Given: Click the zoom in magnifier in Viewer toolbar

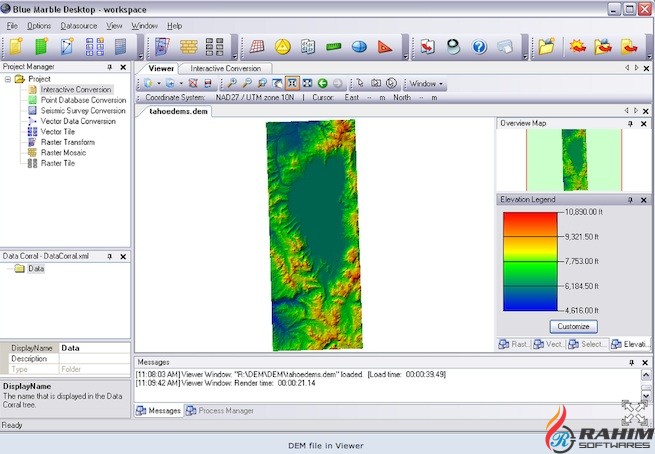Looking at the screenshot, I should coord(232,84).
